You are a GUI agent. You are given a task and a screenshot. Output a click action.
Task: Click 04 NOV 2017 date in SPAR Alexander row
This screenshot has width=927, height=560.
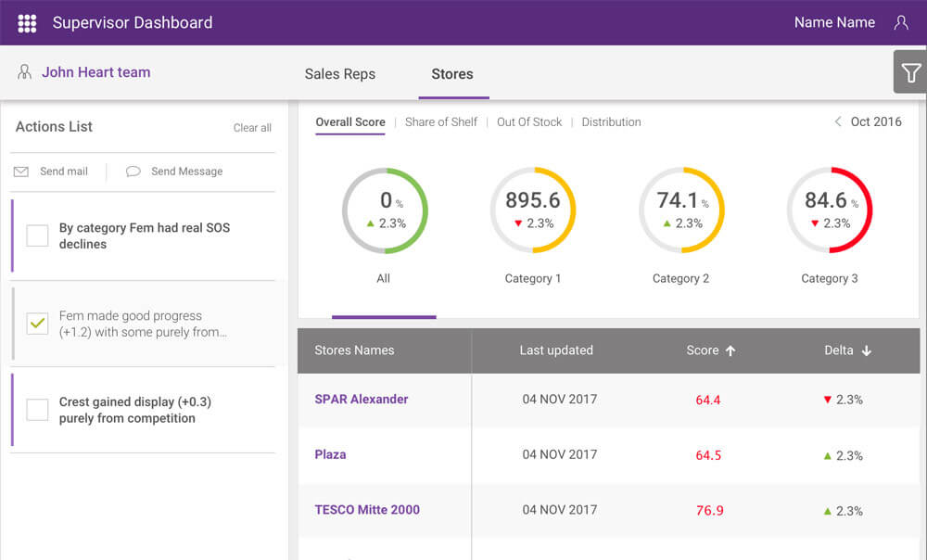(560, 400)
